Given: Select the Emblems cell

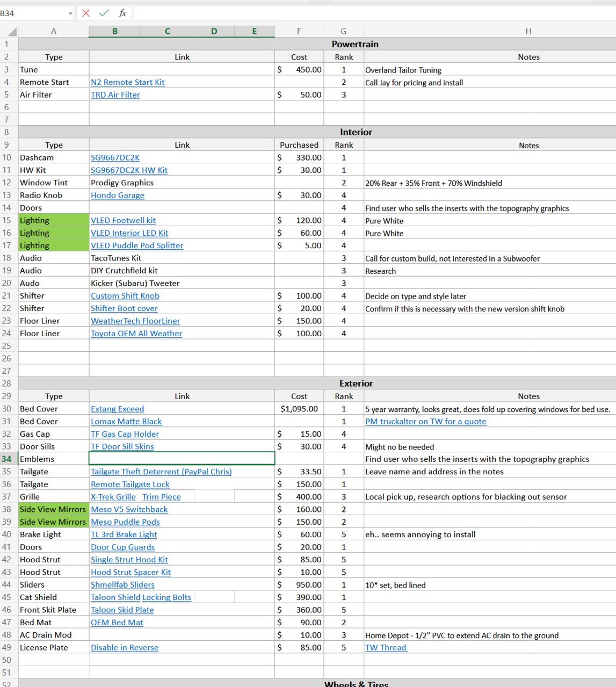Looking at the screenshot, I should (x=54, y=459).
